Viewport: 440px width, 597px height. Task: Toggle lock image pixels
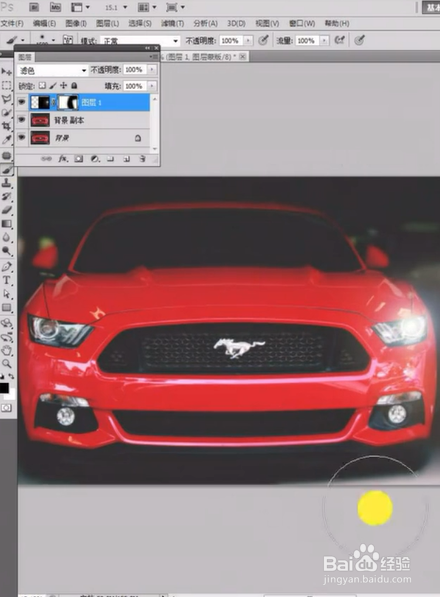53,86
